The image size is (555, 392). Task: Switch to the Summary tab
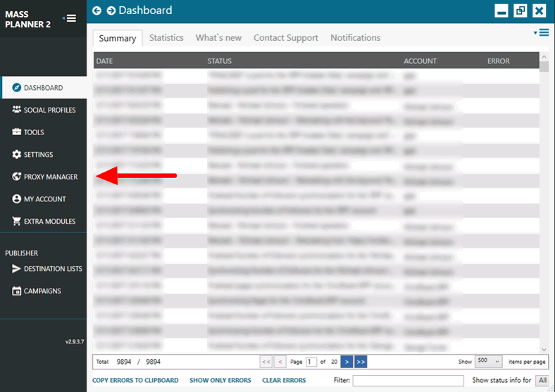point(118,38)
